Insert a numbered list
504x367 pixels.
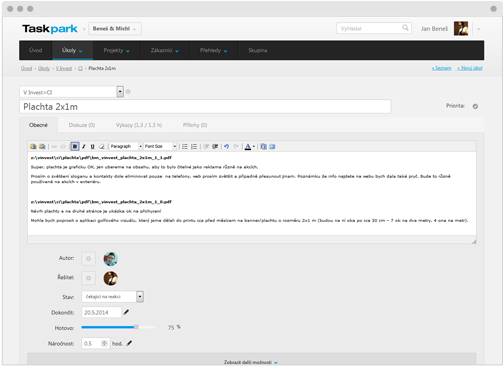194,146
